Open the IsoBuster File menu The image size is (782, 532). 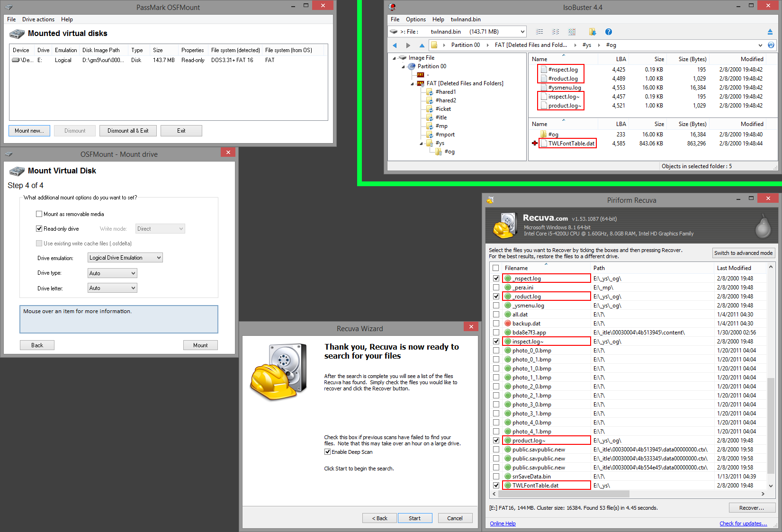[395, 19]
